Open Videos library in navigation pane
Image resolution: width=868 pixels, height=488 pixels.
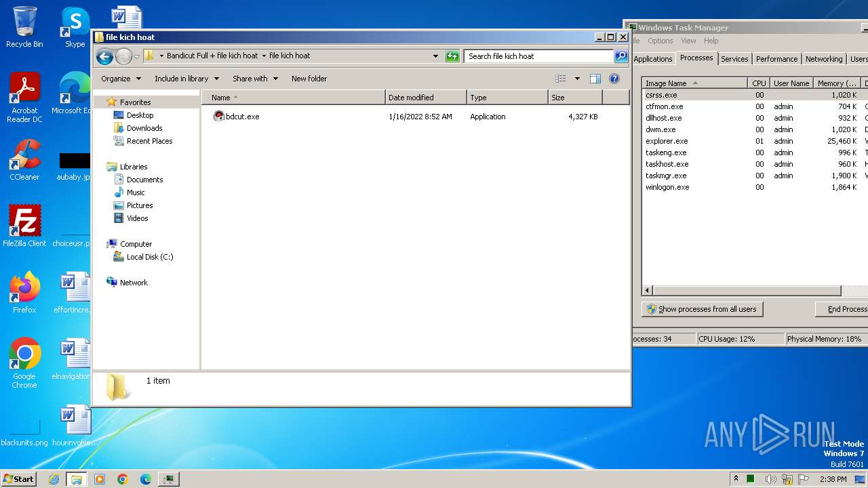point(137,218)
